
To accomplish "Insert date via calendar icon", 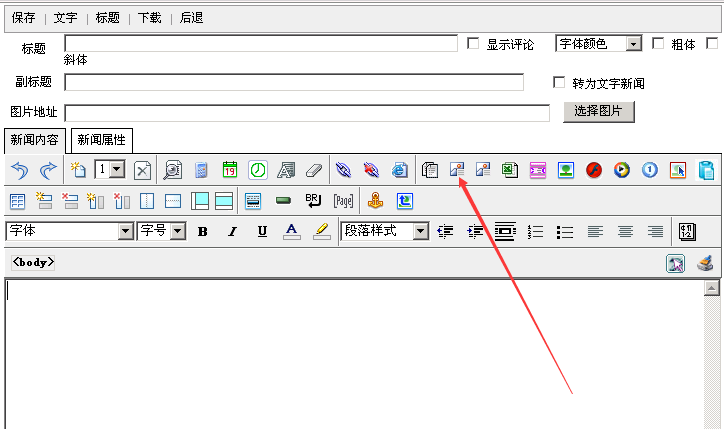I will [229, 170].
